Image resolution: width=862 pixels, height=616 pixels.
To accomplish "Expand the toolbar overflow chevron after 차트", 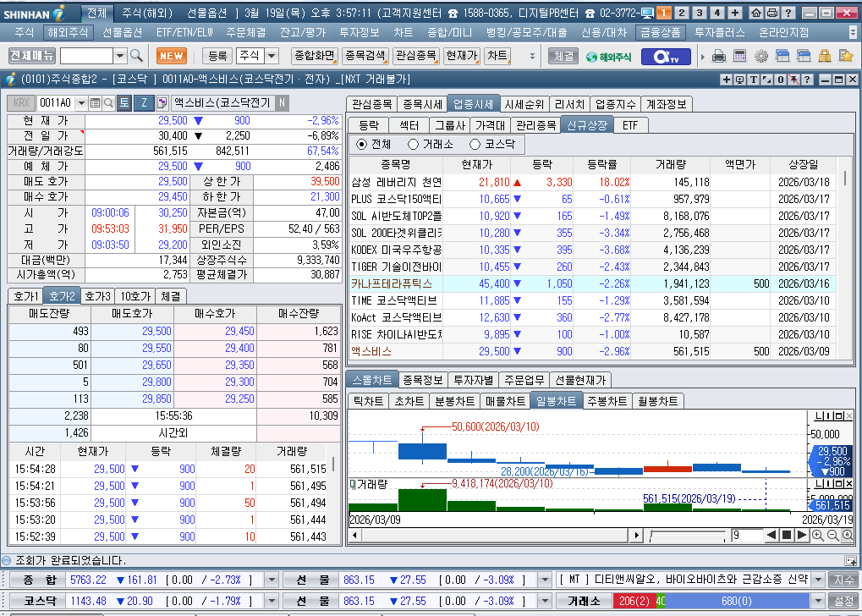I will click(531, 56).
